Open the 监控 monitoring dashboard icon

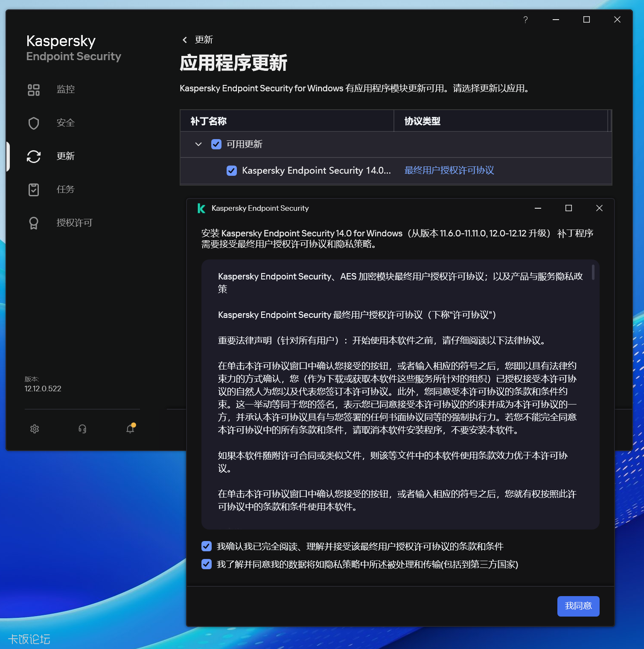[x=34, y=90]
